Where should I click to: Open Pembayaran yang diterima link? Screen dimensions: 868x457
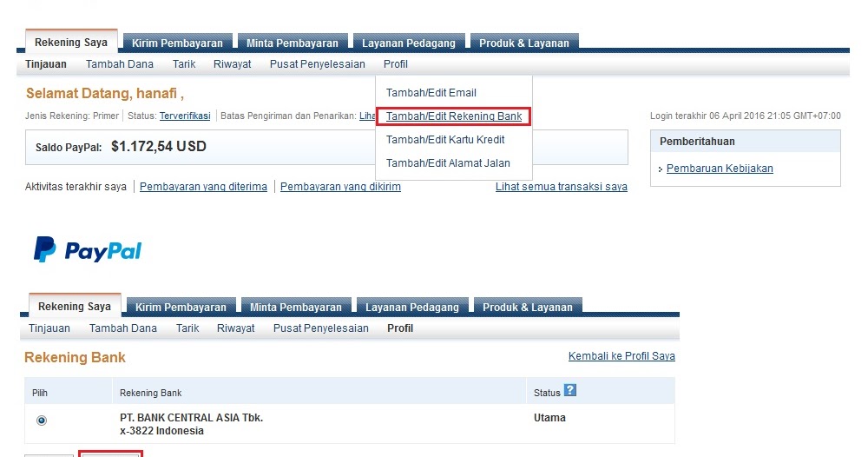(x=203, y=187)
